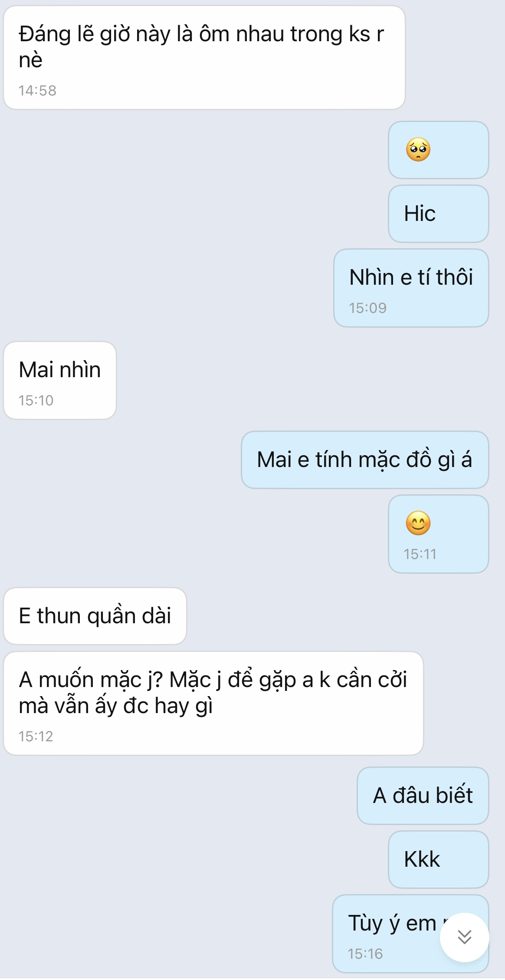Select the "A muốn mặc j?" message bubble
Viewport: 505px width, 980px height.
[x=213, y=703]
